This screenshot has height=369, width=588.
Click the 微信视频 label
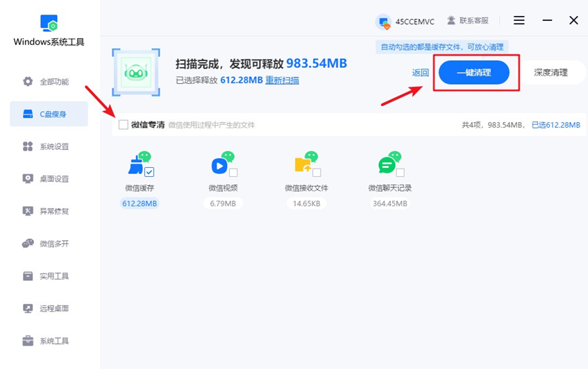pyautogui.click(x=223, y=188)
